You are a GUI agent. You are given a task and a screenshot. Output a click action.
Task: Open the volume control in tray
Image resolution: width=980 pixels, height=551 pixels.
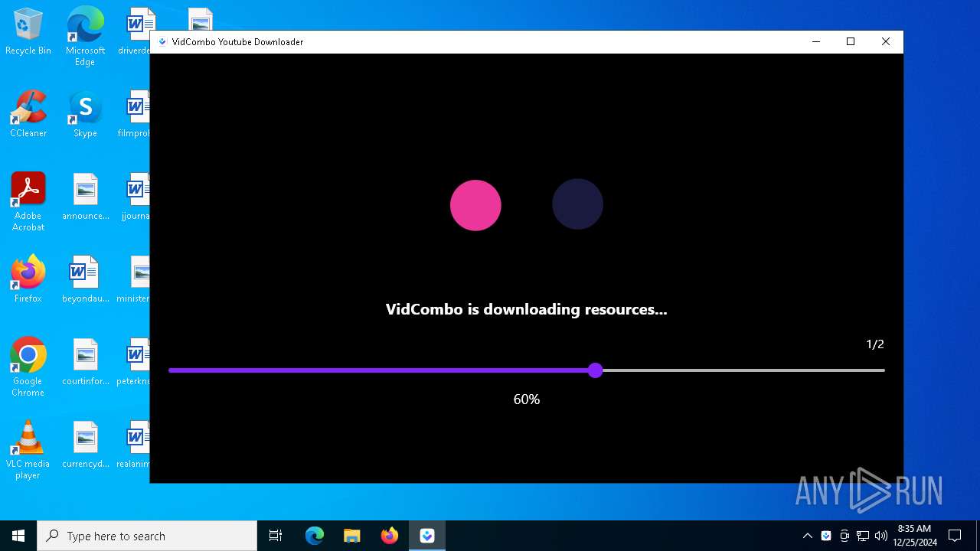pos(881,536)
